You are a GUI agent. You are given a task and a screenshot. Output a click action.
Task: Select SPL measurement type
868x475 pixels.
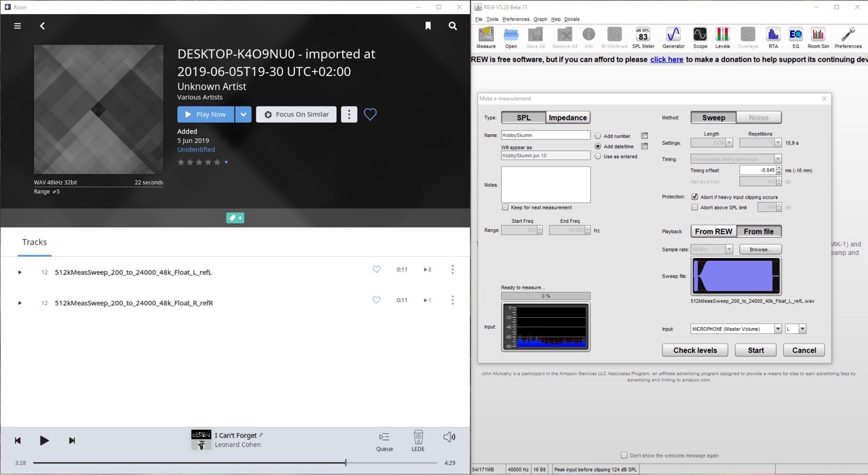pos(524,118)
